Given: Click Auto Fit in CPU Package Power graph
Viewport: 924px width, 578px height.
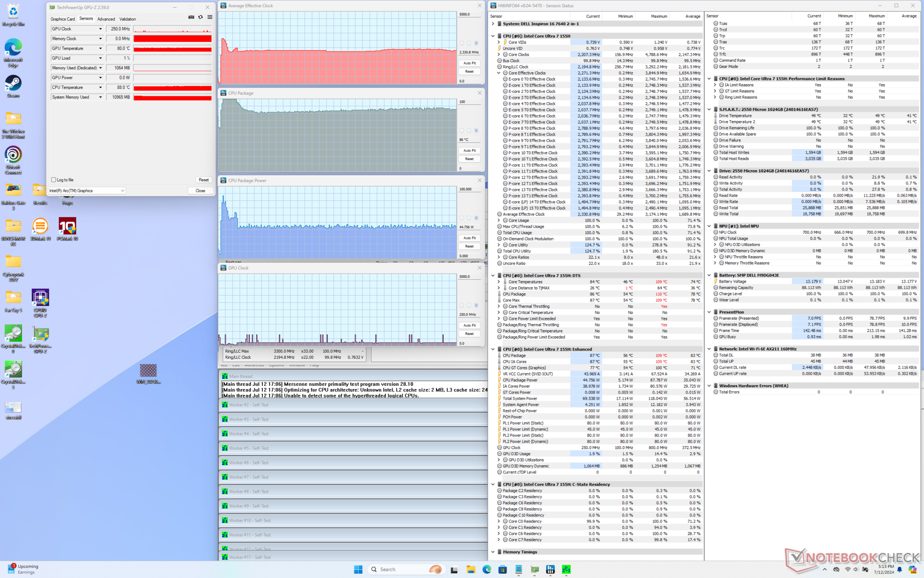Looking at the screenshot, I should pyautogui.click(x=469, y=238).
